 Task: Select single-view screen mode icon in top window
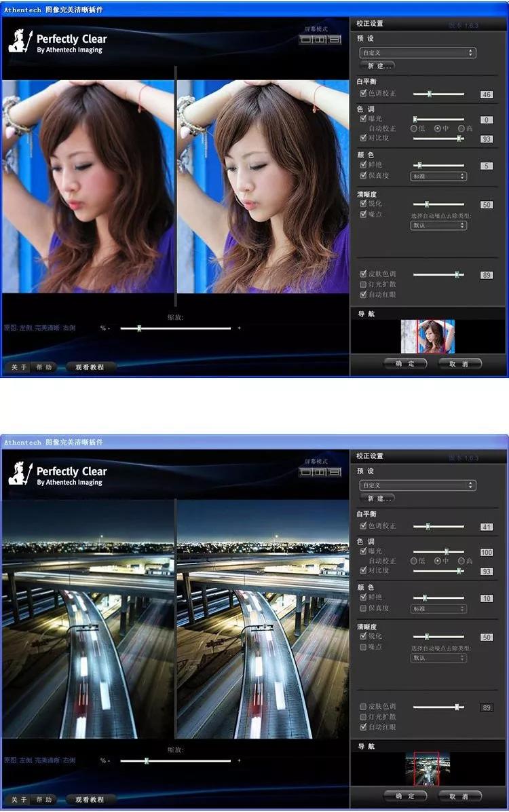tap(307, 39)
